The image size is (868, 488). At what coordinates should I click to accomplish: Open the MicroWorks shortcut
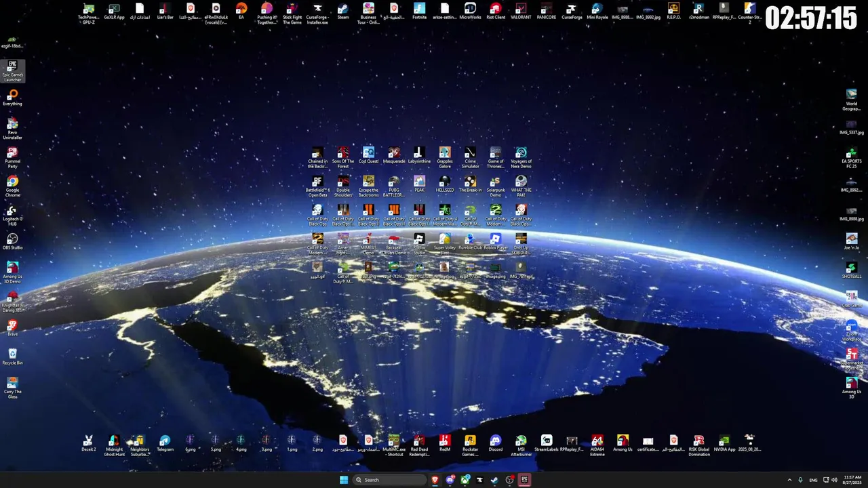pos(470,12)
